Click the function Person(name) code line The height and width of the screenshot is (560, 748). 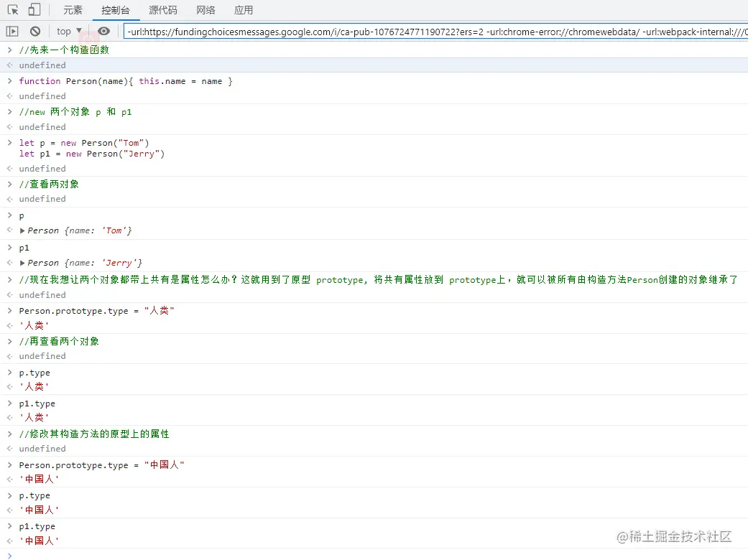pyautogui.click(x=126, y=82)
